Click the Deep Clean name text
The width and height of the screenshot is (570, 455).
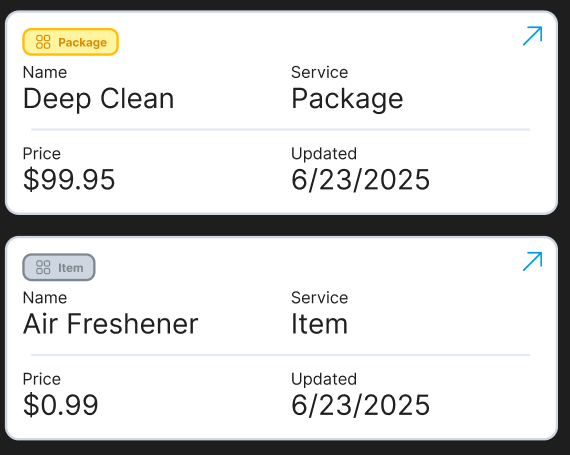[99, 99]
